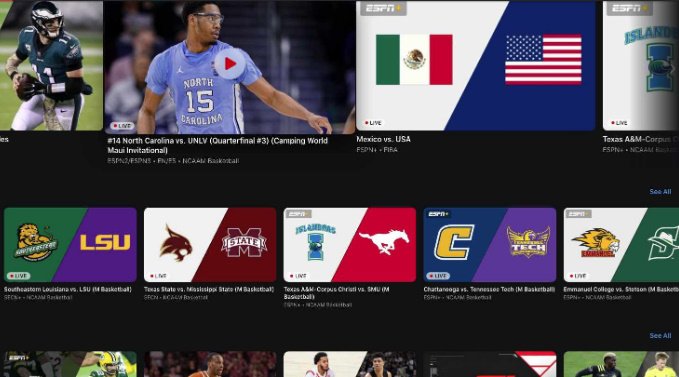The height and width of the screenshot is (377, 679).
Task: Click See All above the LSU row
Action: click(660, 191)
